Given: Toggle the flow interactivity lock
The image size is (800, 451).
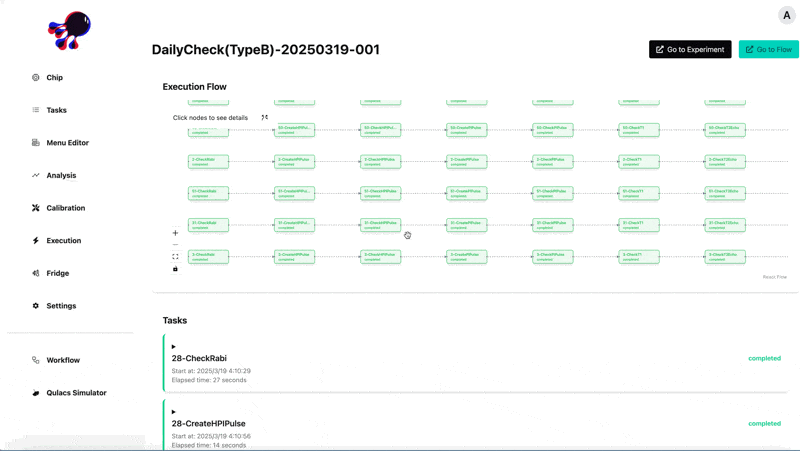Looking at the screenshot, I should pos(175,269).
